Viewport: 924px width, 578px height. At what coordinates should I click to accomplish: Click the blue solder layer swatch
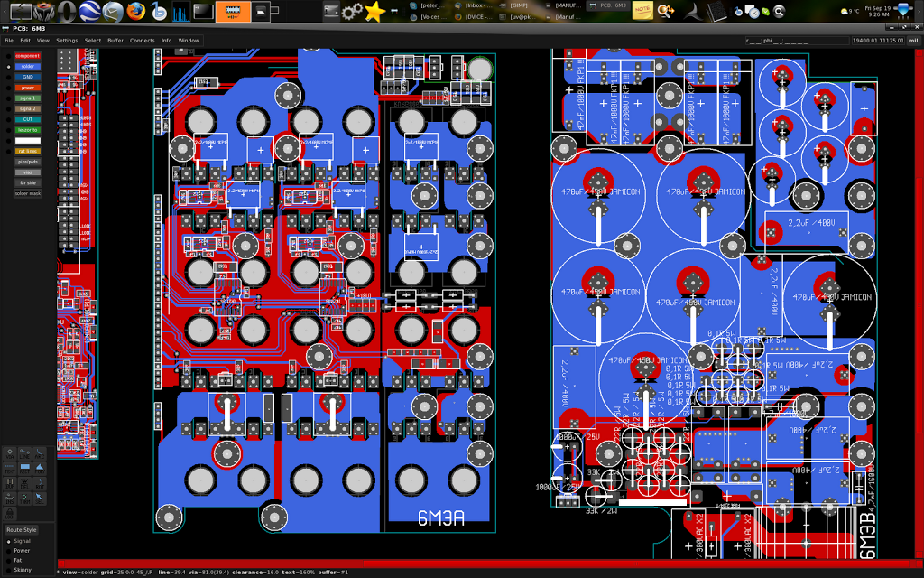(28, 67)
